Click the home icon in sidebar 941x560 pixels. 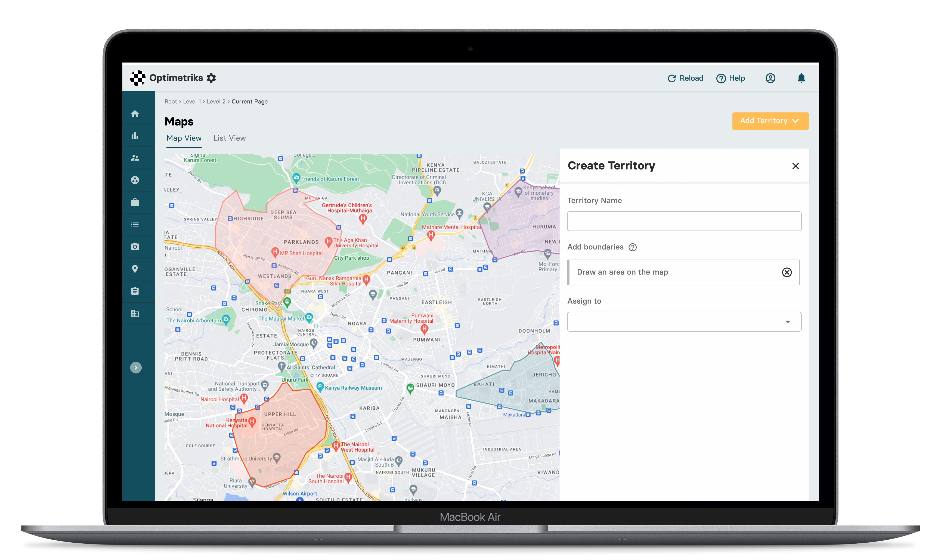135,114
